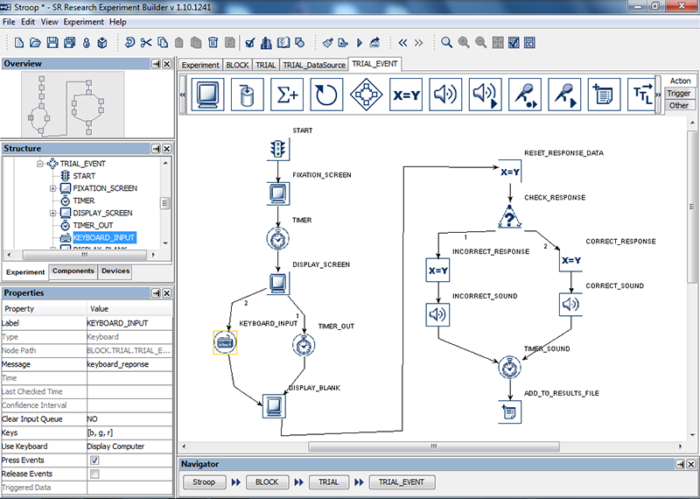
Task: Click the KEYBOARD_INPUT node in the workspace graph
Action: pyautogui.click(x=226, y=343)
